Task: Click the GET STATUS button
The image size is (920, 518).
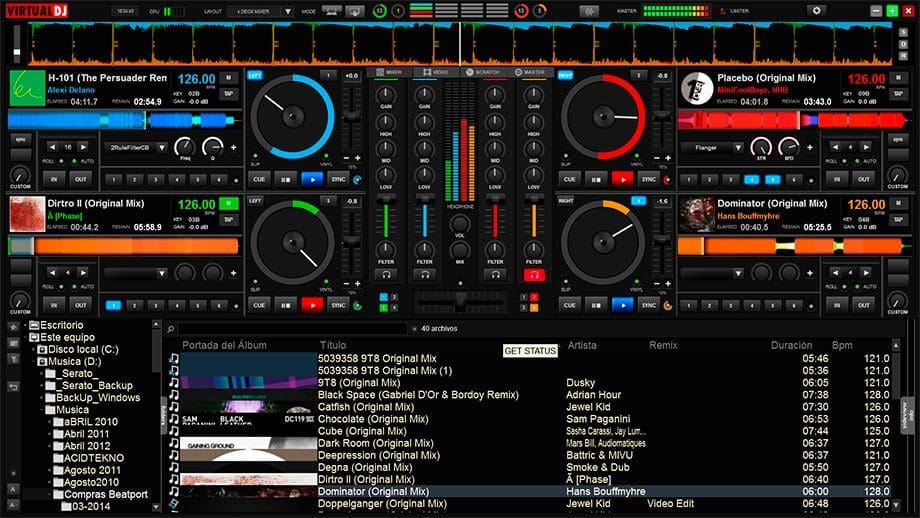Action: coord(530,351)
